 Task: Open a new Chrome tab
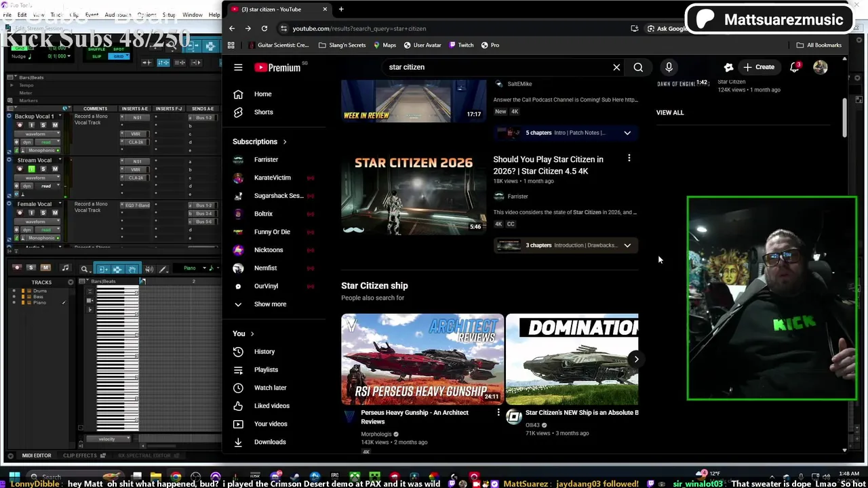point(341,9)
